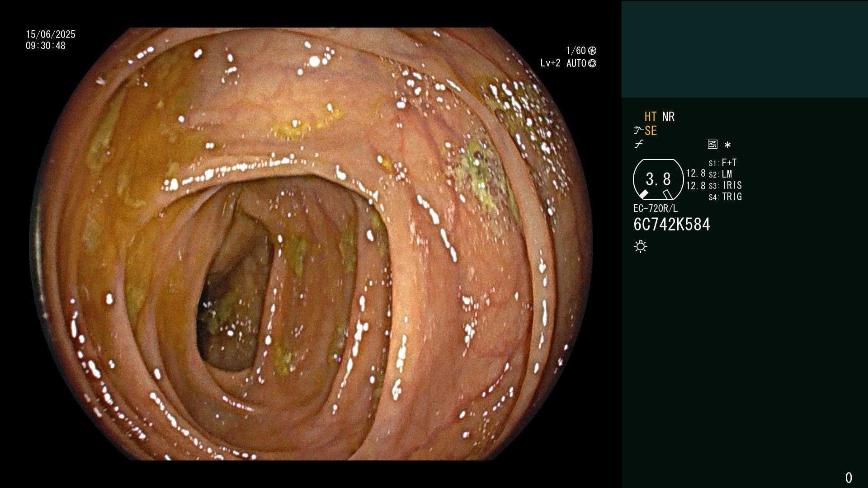The image size is (868, 488).
Task: Click the lamp light icon below the serial number
Action: [x=641, y=247]
